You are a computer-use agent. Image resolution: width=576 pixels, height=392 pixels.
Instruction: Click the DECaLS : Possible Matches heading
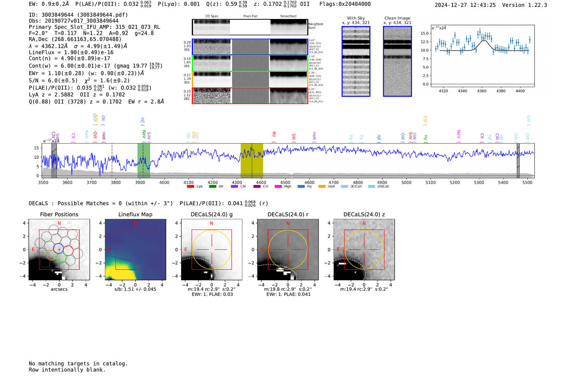(x=101, y=204)
